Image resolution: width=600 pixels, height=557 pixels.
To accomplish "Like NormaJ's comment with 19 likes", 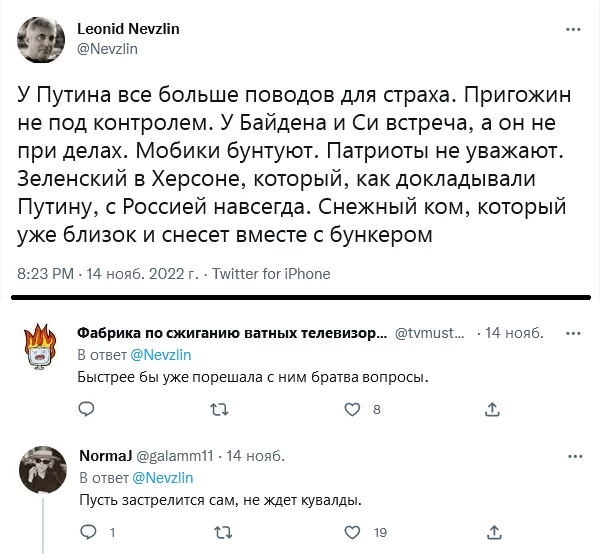I will (351, 533).
